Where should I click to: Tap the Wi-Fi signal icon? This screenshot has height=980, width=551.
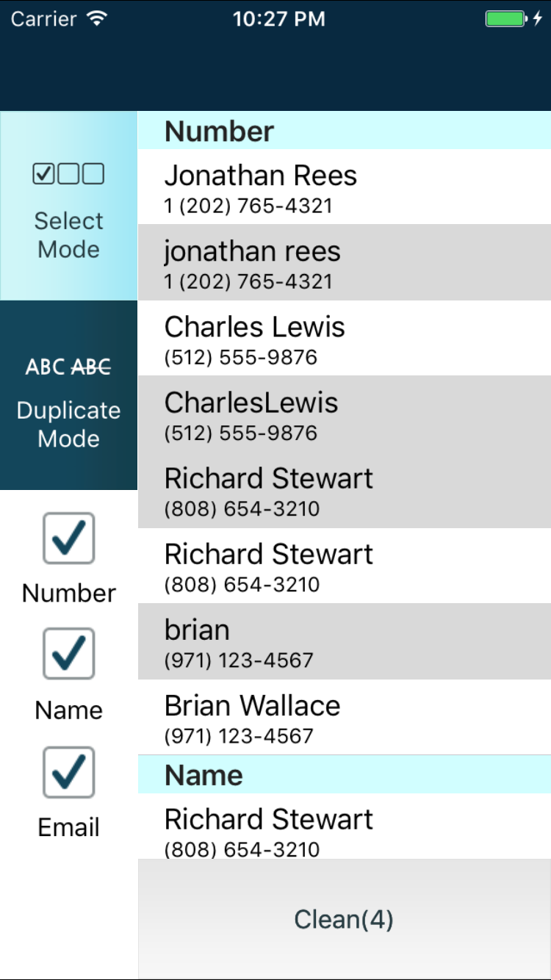click(96, 19)
